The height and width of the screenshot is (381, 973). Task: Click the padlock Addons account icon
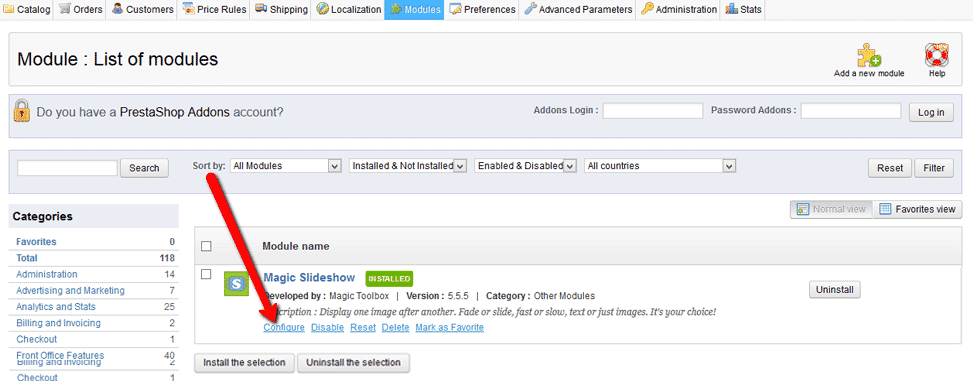[x=22, y=111]
